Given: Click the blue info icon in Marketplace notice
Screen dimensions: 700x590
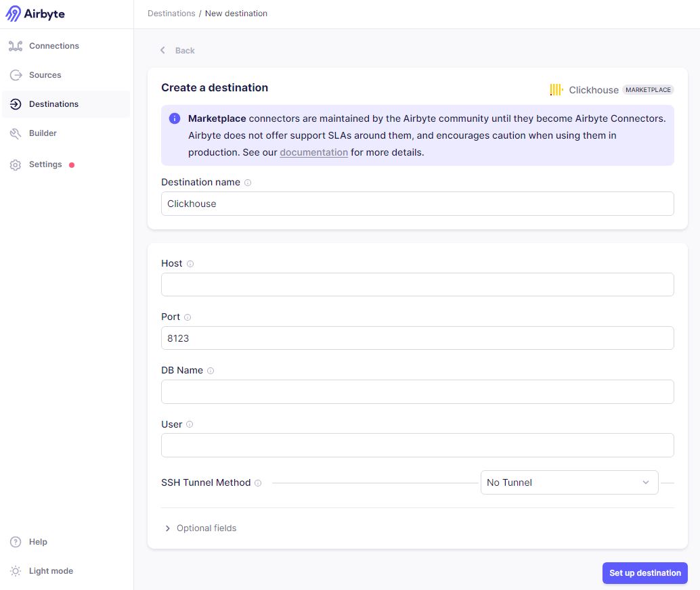Looking at the screenshot, I should click(x=175, y=118).
